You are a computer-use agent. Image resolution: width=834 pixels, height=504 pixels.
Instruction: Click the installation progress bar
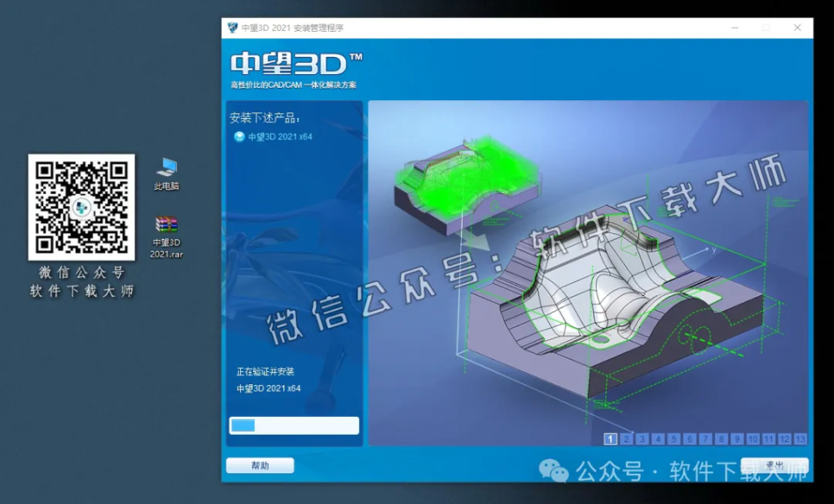pyautogui.click(x=293, y=425)
